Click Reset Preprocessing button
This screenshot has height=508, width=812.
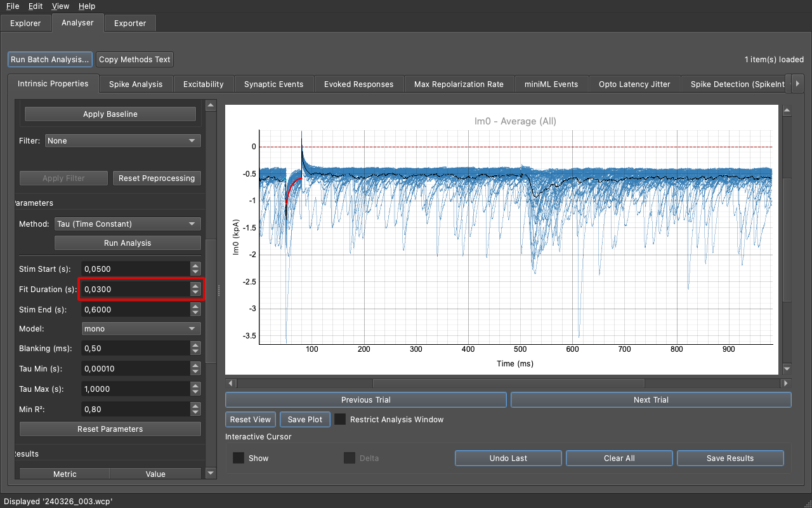(x=157, y=178)
